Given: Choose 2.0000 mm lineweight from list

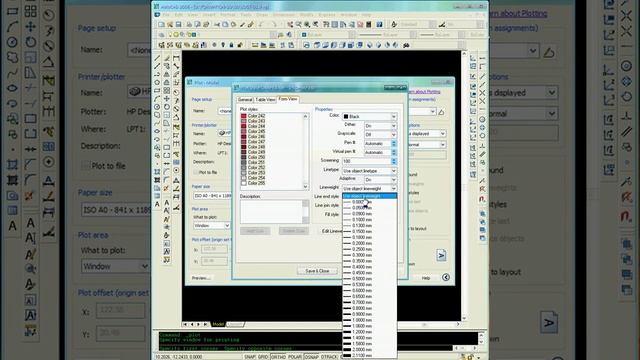Looking at the screenshot, I should point(369,350).
